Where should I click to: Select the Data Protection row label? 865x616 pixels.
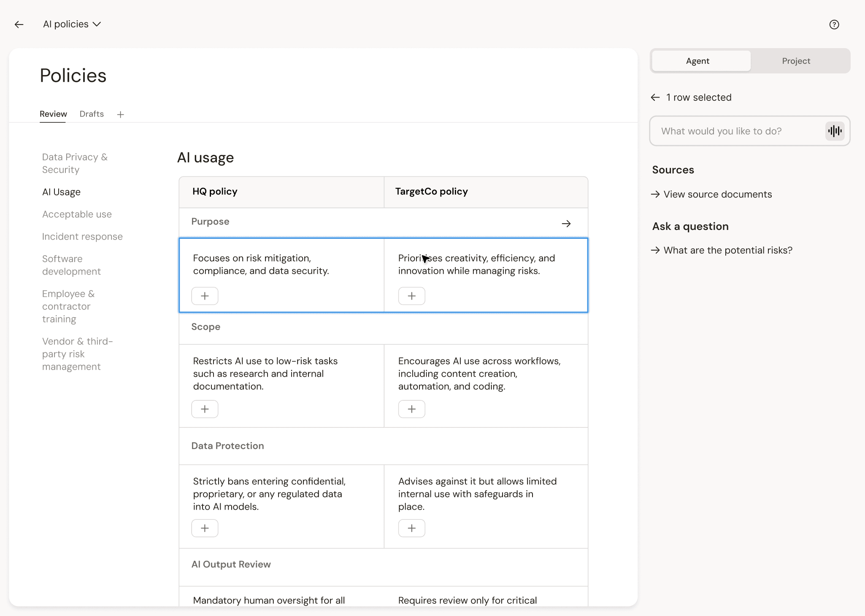point(227,446)
